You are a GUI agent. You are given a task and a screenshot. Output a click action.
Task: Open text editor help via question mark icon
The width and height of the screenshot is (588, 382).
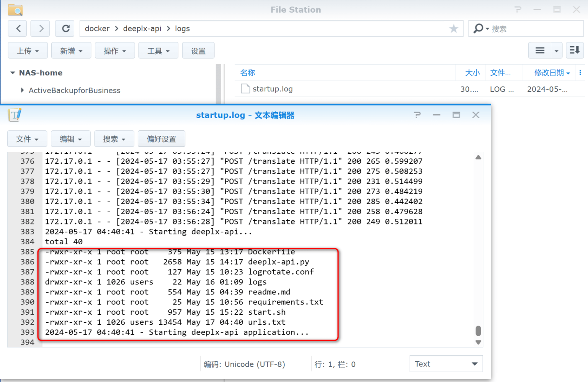[x=417, y=115]
